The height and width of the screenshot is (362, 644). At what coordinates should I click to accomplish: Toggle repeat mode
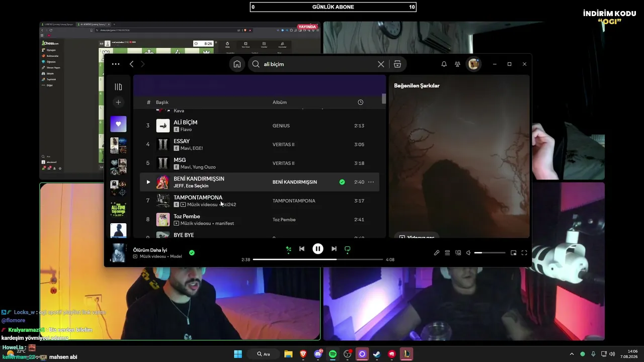[347, 249]
